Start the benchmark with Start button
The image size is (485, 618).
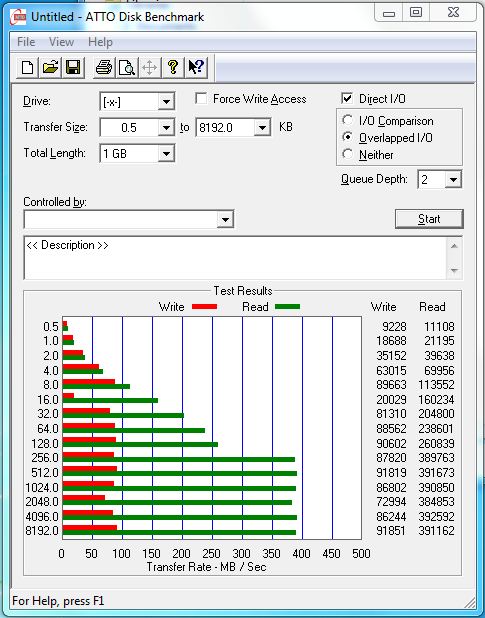(x=429, y=219)
